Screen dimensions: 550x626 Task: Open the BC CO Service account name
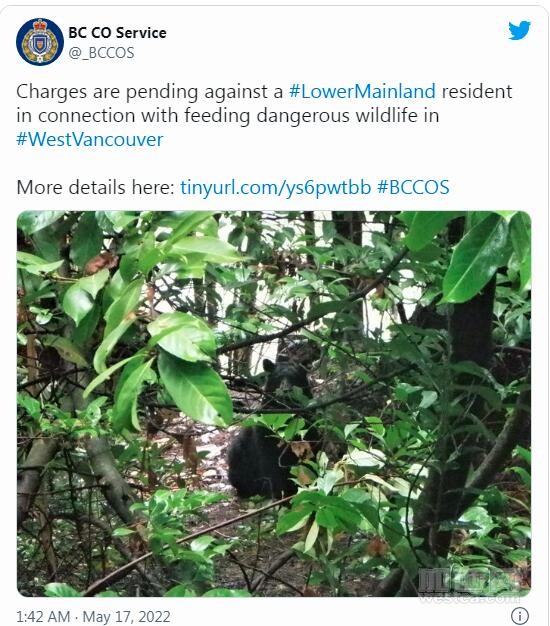pyautogui.click(x=117, y=33)
